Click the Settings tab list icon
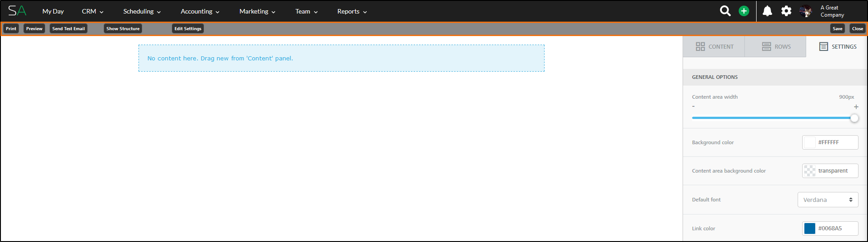The height and width of the screenshot is (242, 868). [823, 46]
